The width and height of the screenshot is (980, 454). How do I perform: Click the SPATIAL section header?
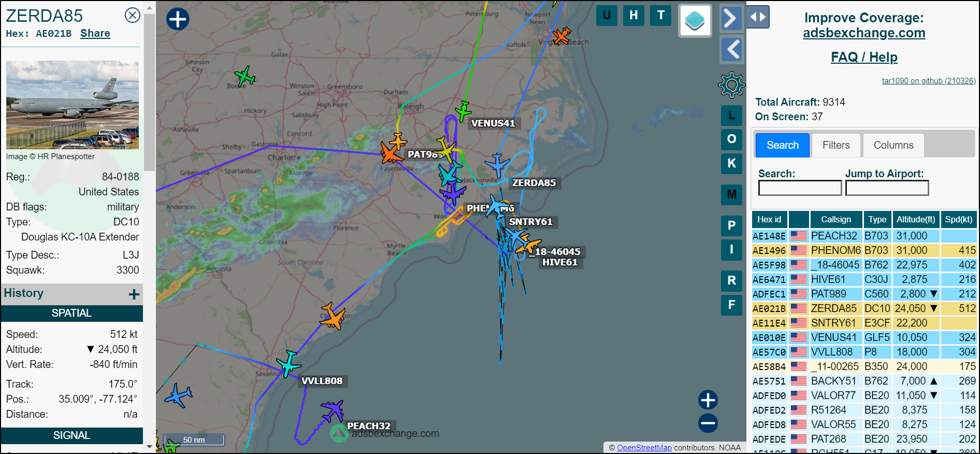point(72,313)
